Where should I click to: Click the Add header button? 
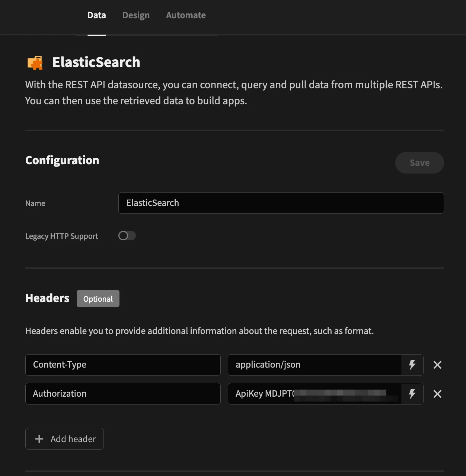(64, 439)
